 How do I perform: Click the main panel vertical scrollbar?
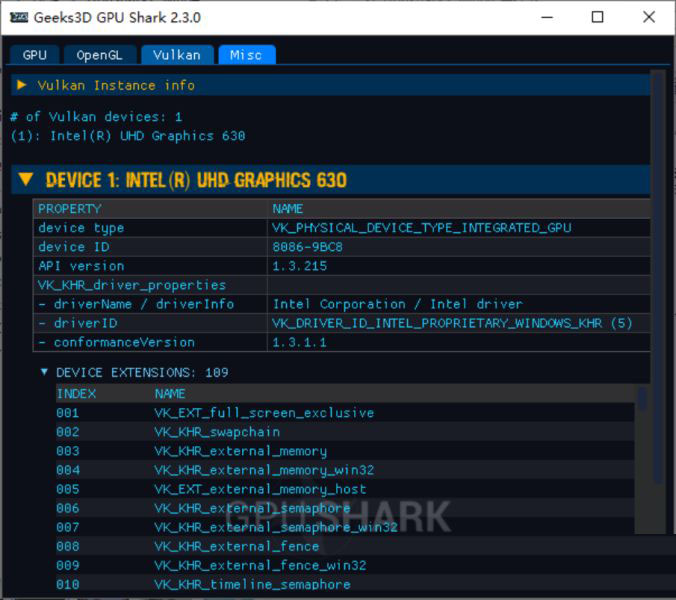click(x=658, y=276)
